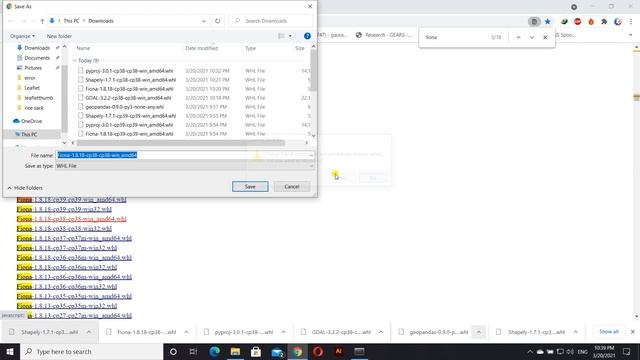The width and height of the screenshot is (640, 360).
Task: Switch to Chrome on taskbar
Action: point(298,351)
